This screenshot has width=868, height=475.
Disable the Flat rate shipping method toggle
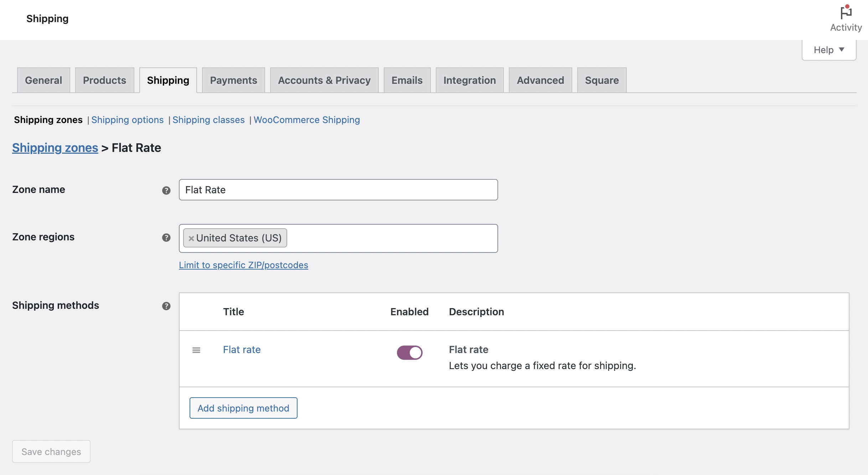pos(409,353)
